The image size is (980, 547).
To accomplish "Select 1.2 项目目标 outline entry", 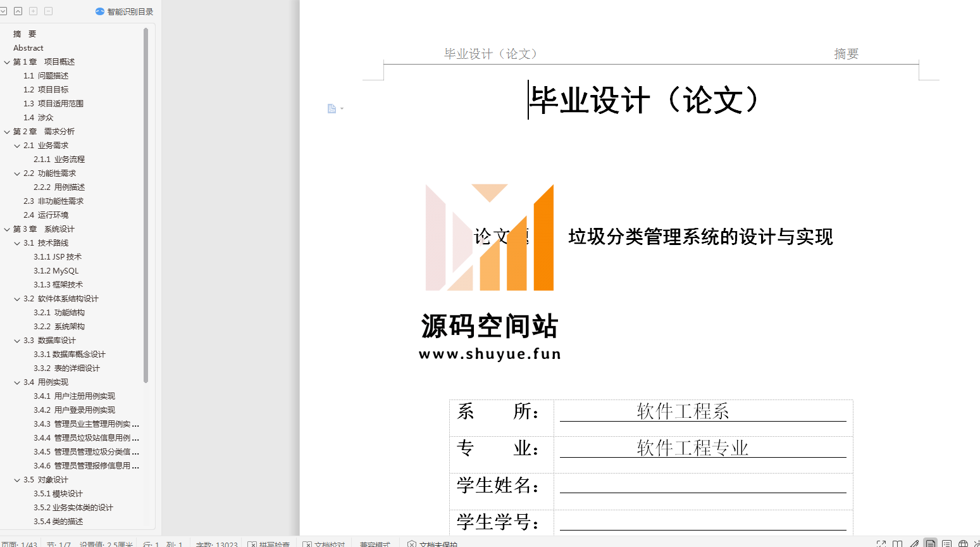I will (x=46, y=90).
